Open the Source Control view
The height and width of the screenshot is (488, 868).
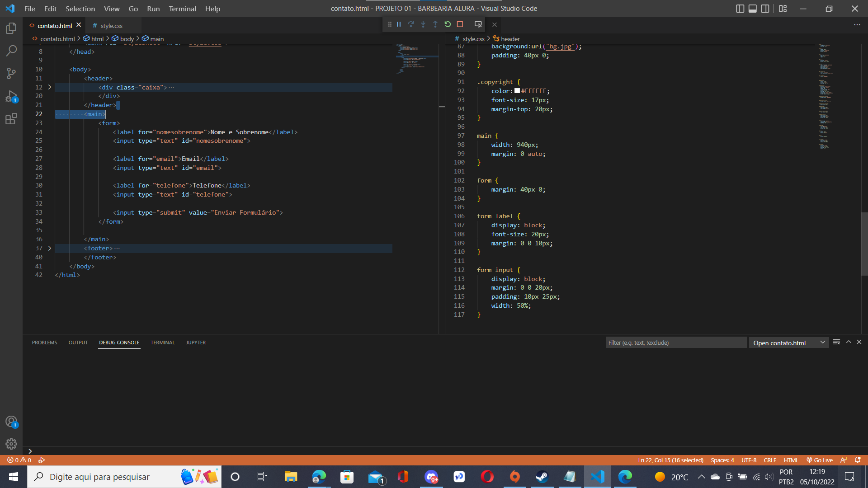tap(11, 73)
